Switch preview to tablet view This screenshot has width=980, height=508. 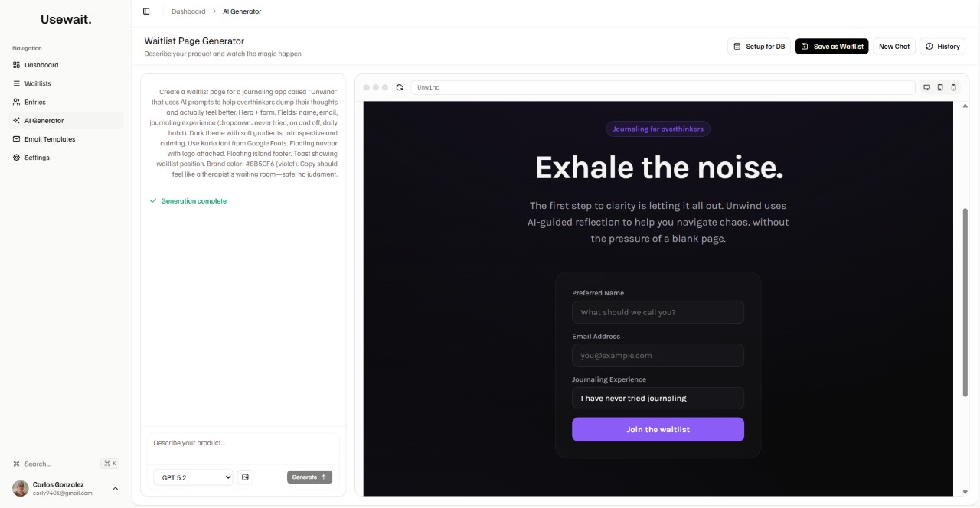click(940, 87)
